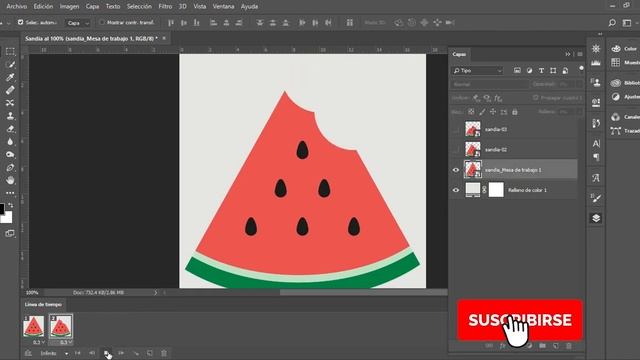Select the Eraser tool
This screenshot has width=640, height=360.
(10, 129)
